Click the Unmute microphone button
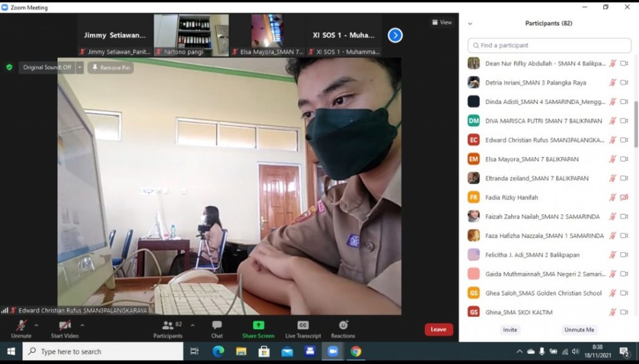The image size is (639, 364). [x=21, y=329]
